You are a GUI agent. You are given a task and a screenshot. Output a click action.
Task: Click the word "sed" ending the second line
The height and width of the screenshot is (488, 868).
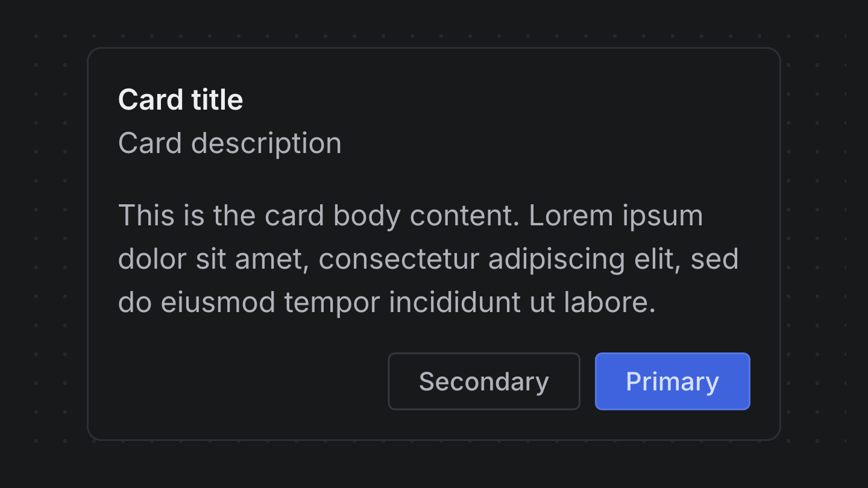714,259
